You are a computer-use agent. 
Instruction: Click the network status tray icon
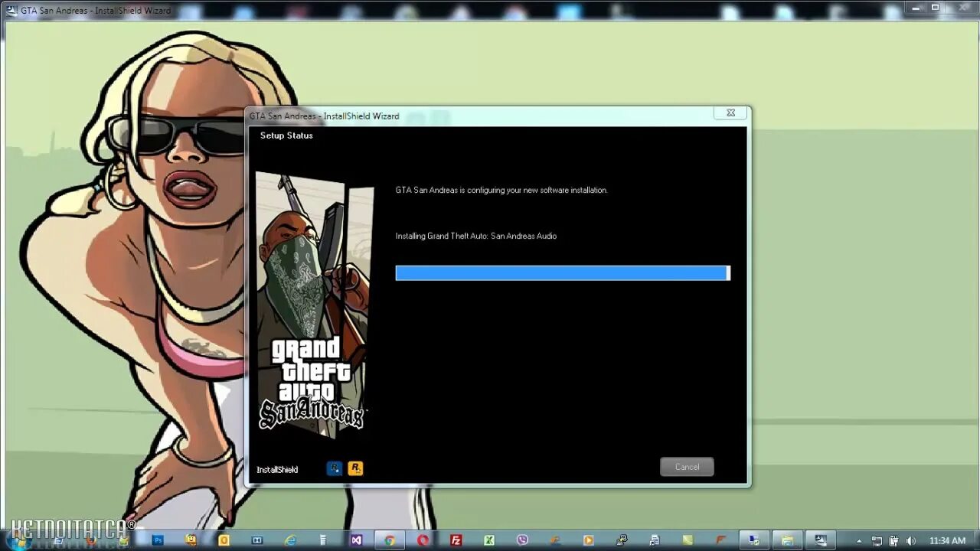coord(877,541)
